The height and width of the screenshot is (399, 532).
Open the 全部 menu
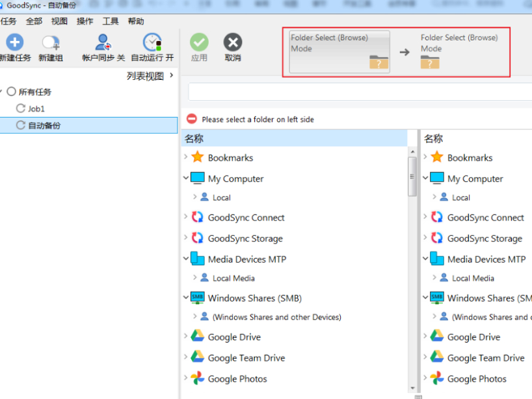(34, 21)
